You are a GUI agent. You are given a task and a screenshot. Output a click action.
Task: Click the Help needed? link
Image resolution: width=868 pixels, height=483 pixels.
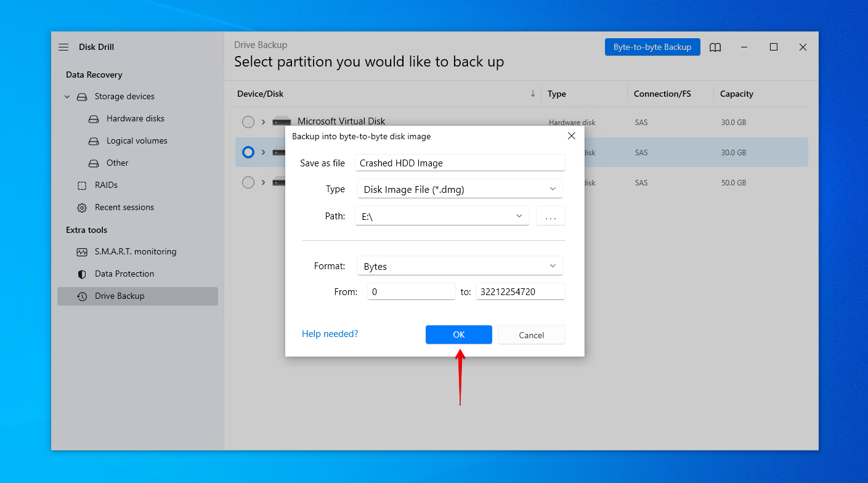point(330,333)
